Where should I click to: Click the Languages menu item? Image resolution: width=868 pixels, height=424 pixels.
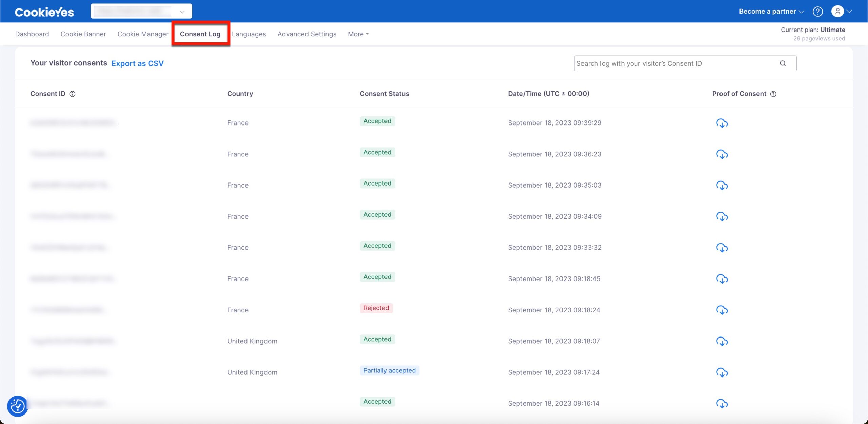(x=249, y=34)
